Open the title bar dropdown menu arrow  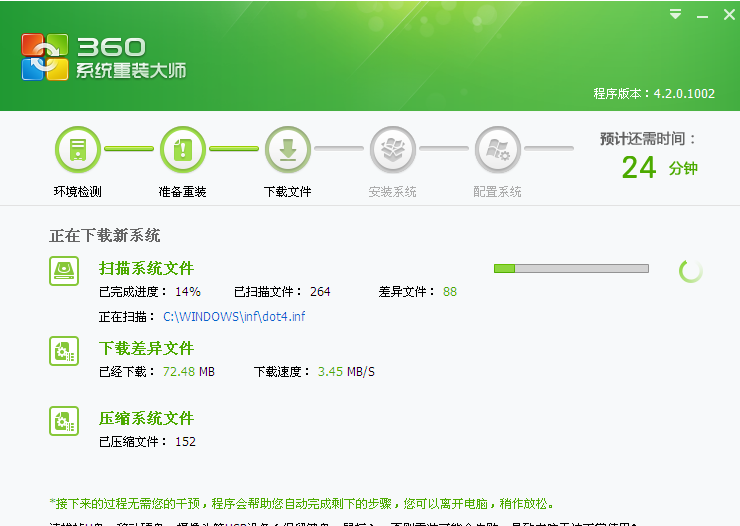pos(675,14)
